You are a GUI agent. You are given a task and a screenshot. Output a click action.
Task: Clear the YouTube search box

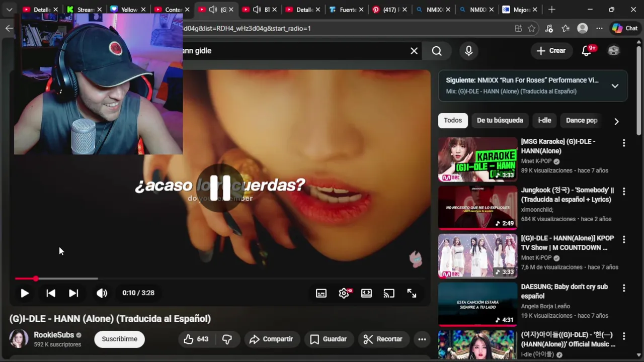point(414,51)
